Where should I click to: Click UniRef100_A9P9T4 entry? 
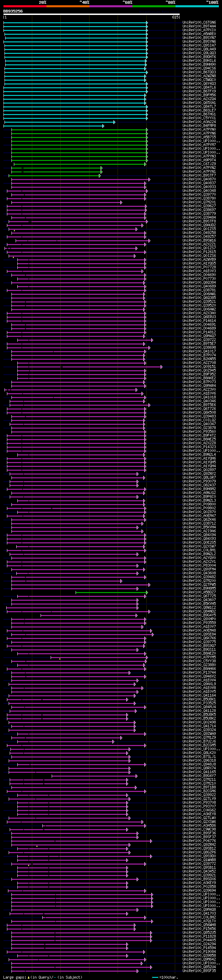coord(199,160)
